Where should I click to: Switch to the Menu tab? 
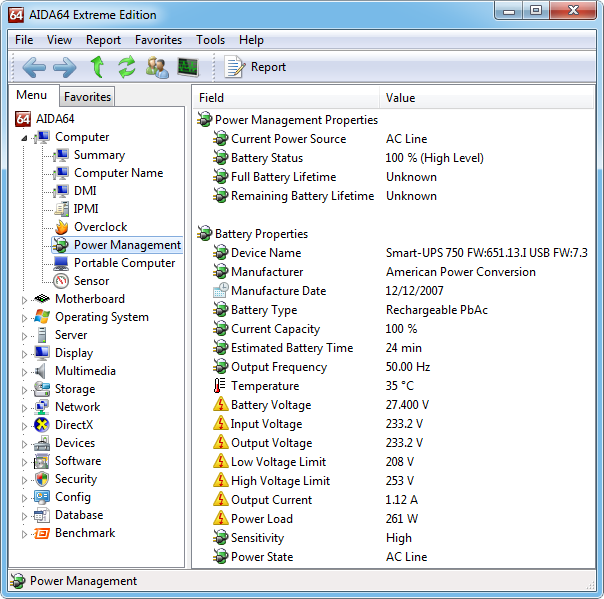click(x=32, y=95)
